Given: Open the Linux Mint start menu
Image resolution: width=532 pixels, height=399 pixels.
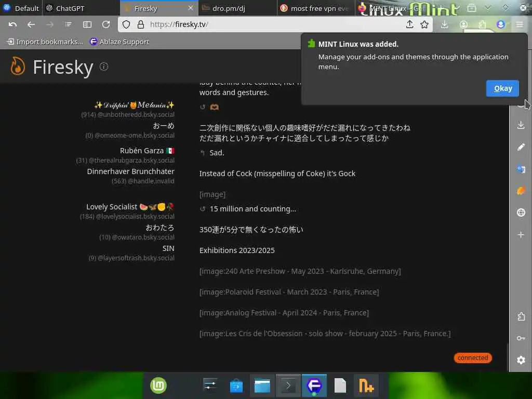Looking at the screenshot, I should point(158,385).
